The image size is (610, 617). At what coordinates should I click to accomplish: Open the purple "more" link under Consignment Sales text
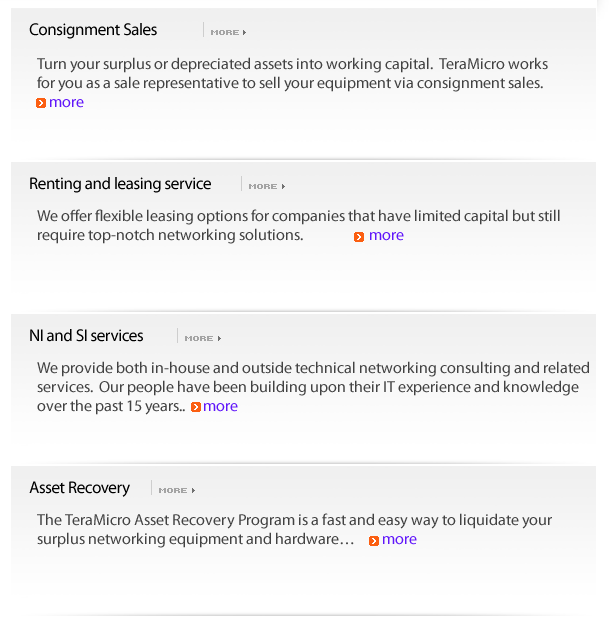tap(67, 102)
